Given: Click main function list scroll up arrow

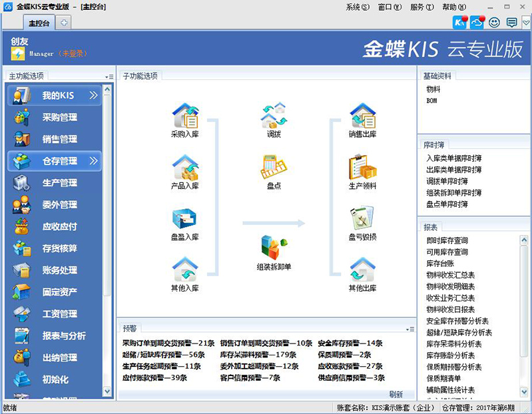Looking at the screenshot, I should (107, 89).
